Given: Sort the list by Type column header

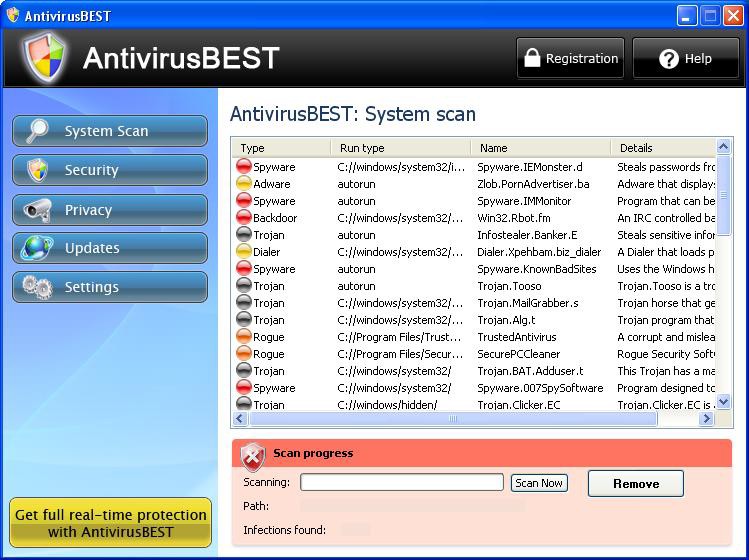Looking at the screenshot, I should [281, 148].
